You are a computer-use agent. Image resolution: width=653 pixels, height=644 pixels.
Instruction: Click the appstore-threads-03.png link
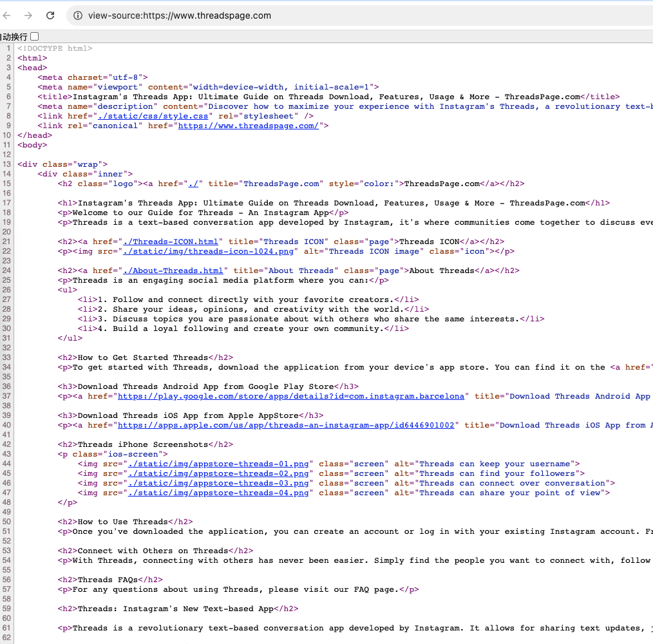click(219, 483)
